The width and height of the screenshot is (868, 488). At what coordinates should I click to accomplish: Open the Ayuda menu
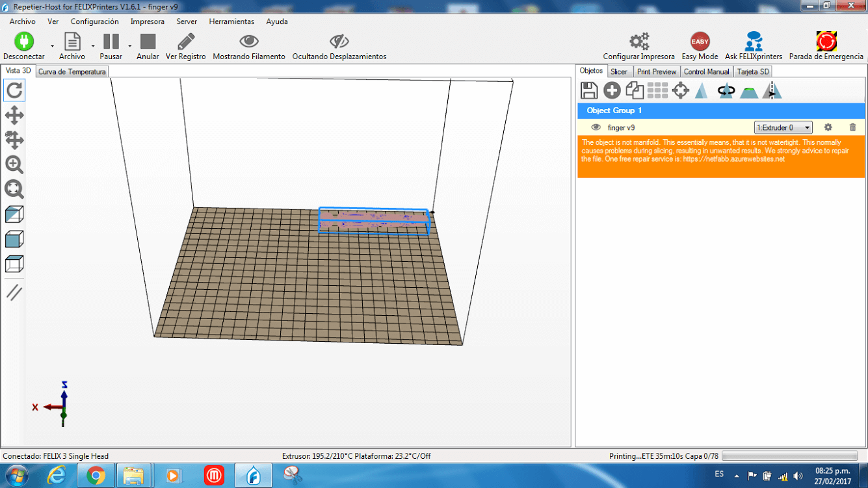pos(277,21)
